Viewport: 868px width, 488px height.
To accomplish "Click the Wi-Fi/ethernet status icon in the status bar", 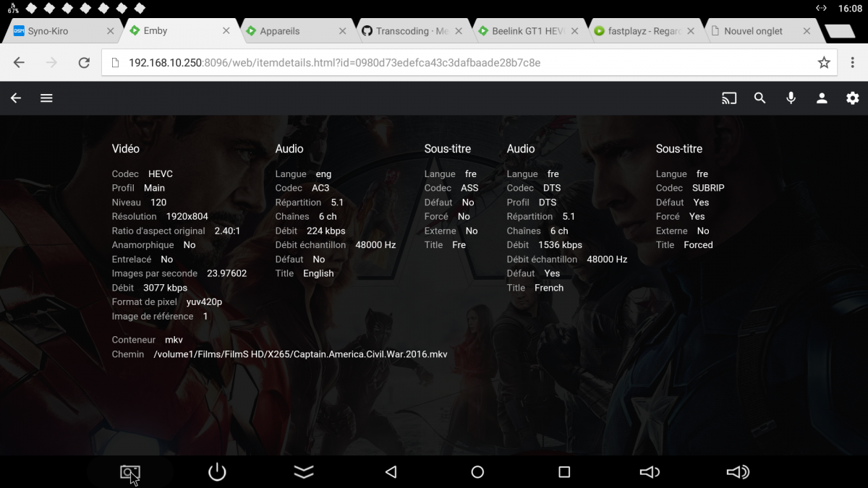I will coord(821,9).
